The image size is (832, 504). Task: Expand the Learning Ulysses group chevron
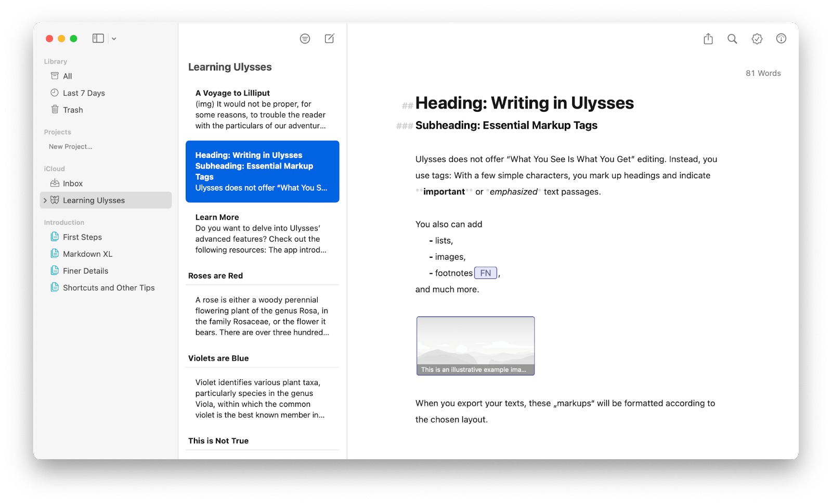point(45,200)
